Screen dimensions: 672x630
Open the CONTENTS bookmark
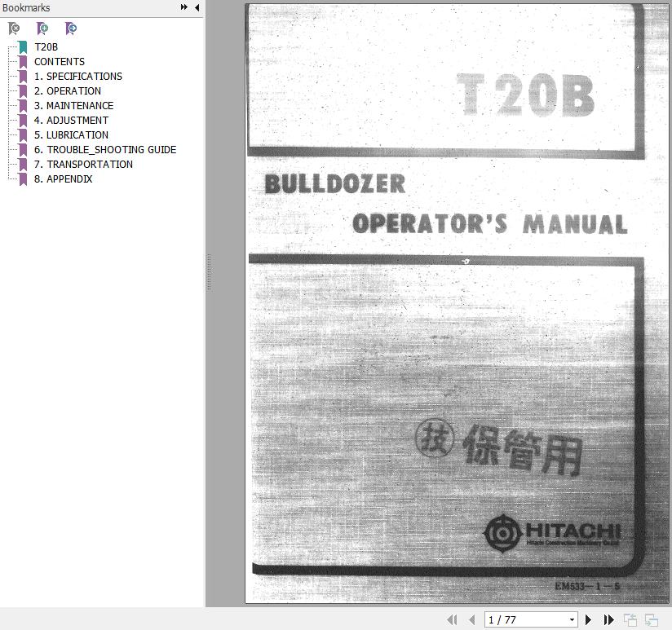click(60, 62)
